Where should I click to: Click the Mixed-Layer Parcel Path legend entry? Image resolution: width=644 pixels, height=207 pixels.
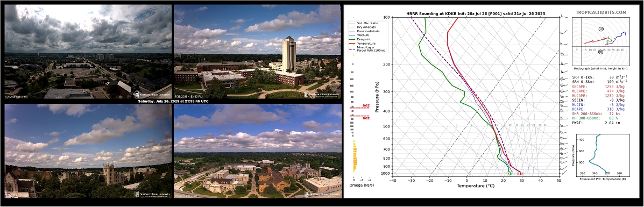[368, 49]
